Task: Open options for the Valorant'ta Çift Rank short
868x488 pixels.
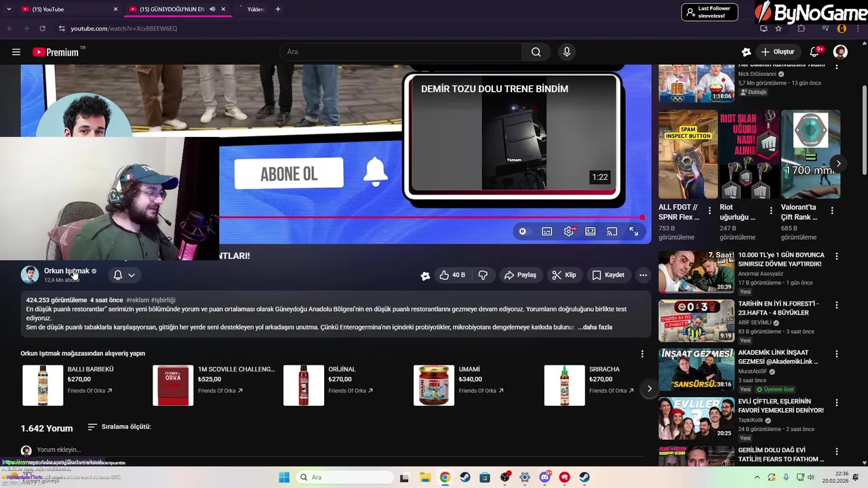Action: (x=833, y=211)
